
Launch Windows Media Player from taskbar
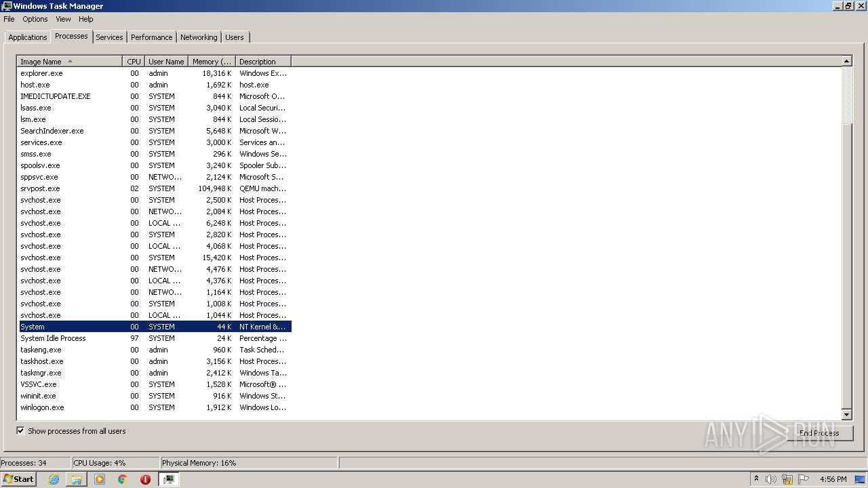click(x=100, y=479)
